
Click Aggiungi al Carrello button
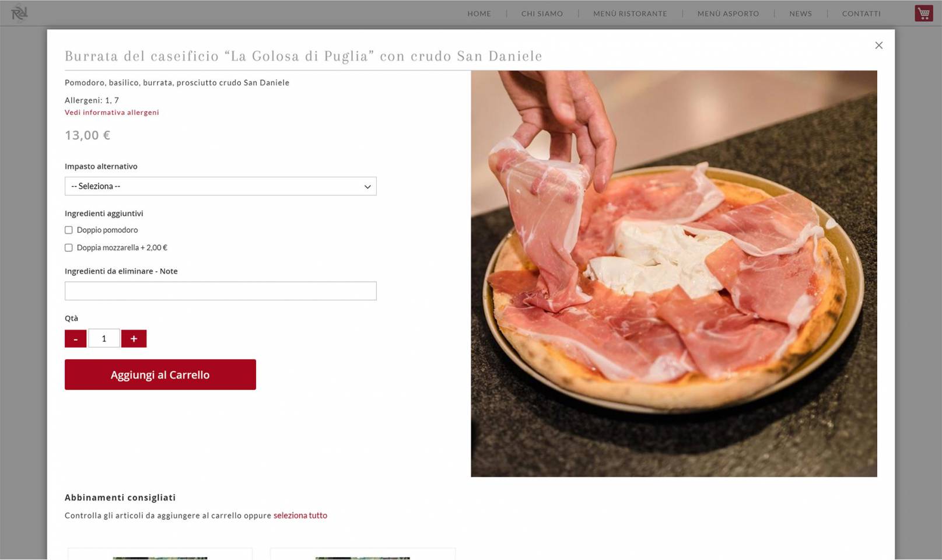[160, 374]
